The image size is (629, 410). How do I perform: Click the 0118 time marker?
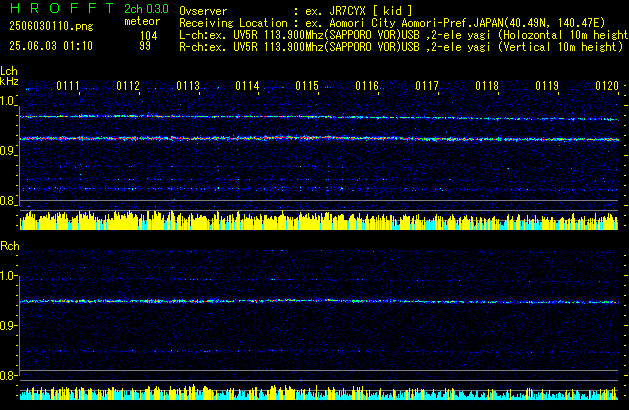(487, 86)
